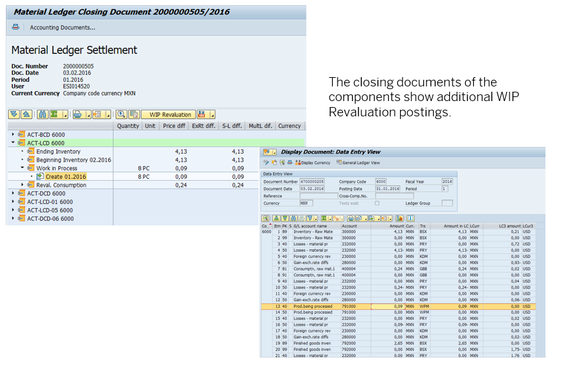Viewport: 588px width, 365px height.
Task: Click the currency icon right of WIP Revaluation
Action: [202, 114]
